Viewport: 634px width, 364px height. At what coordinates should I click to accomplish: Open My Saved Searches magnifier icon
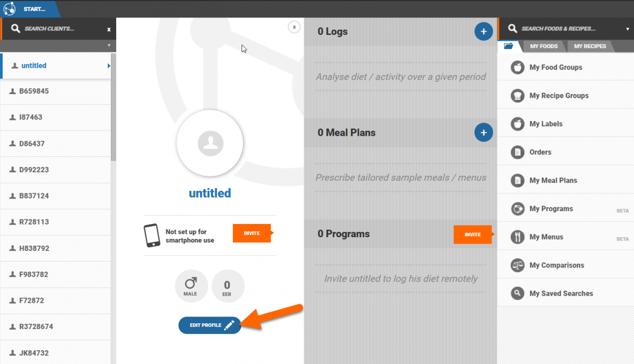coord(517,293)
